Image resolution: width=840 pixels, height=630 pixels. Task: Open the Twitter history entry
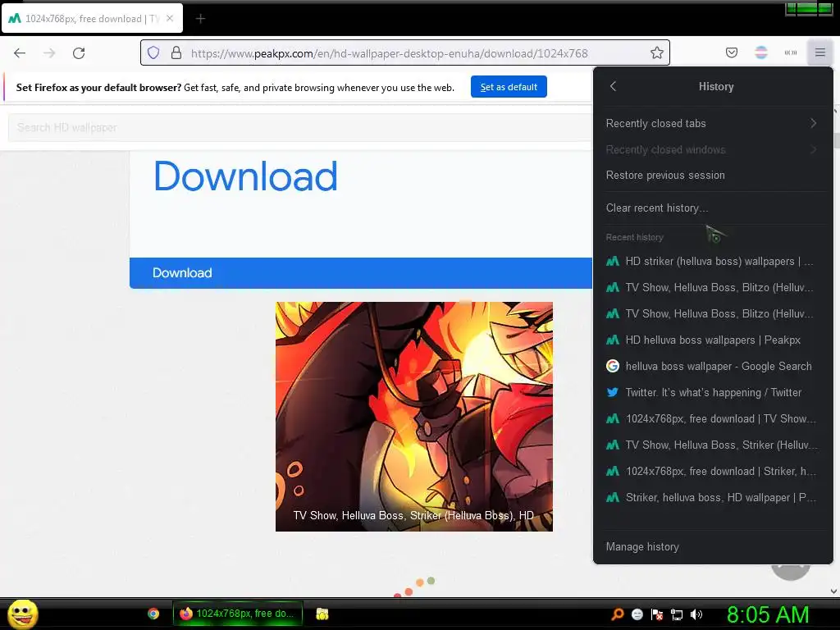(x=713, y=393)
